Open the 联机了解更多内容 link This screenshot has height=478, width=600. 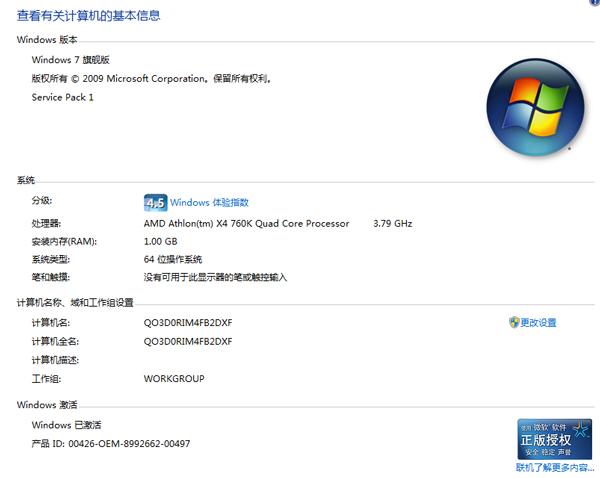[x=555, y=467]
